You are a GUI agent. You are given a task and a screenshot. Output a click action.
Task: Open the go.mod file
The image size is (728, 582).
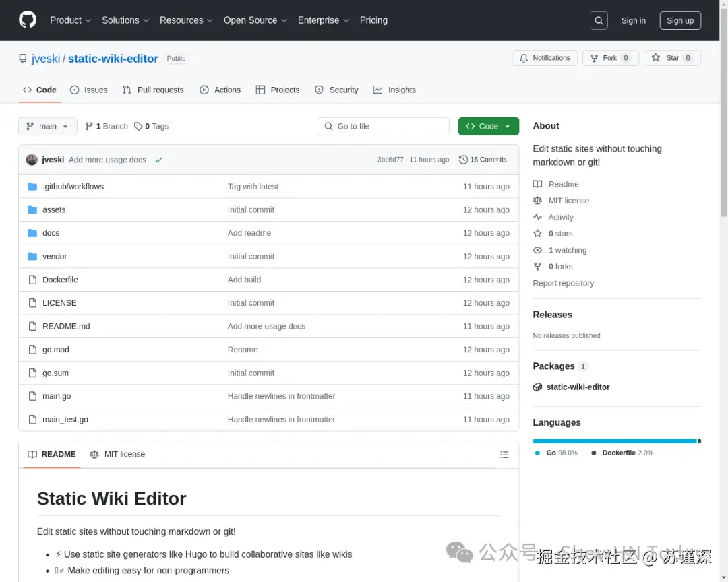click(56, 350)
